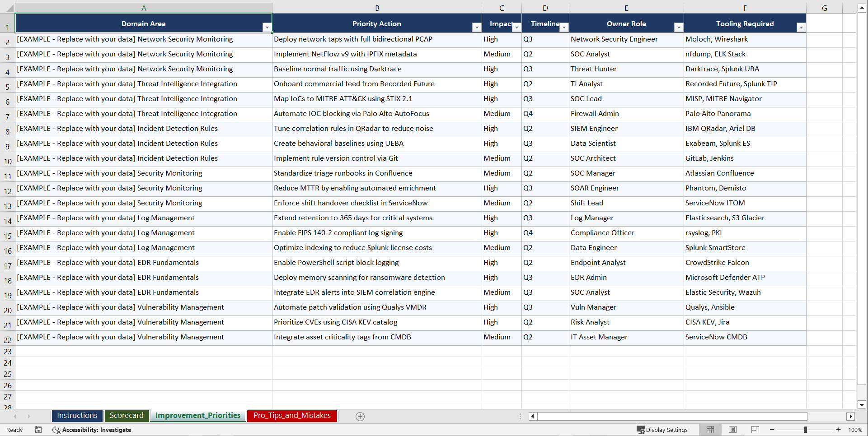
Task: Switch to the Scorecard sheet tab
Action: tap(127, 416)
